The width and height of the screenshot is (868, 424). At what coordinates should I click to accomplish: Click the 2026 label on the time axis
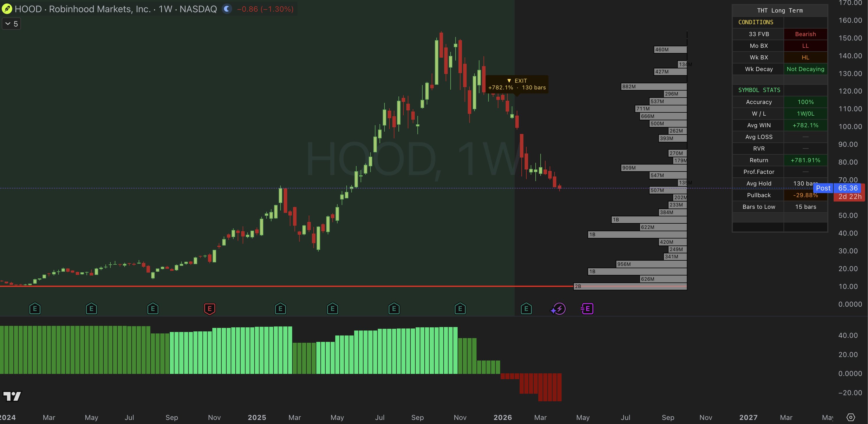[502, 418]
